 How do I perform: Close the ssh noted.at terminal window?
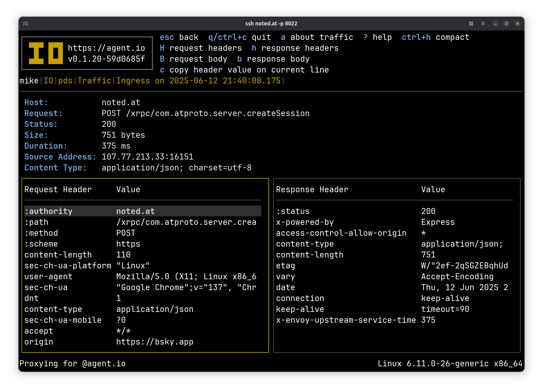518,24
